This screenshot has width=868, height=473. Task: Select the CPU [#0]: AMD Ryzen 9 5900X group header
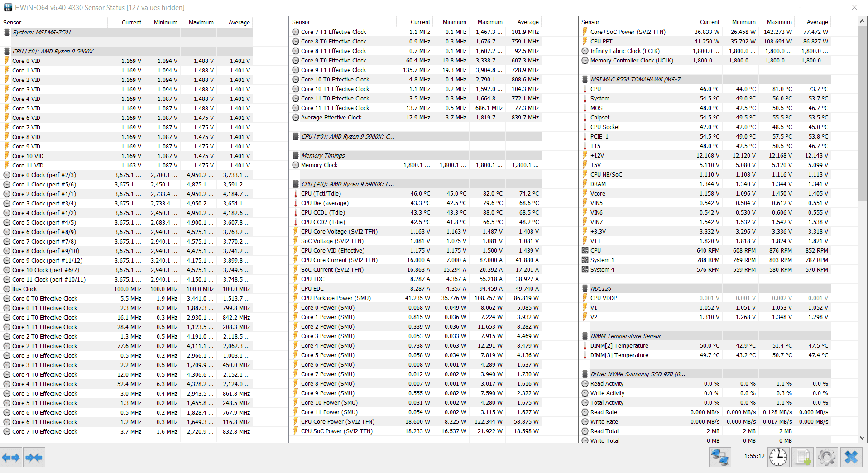[127, 51]
